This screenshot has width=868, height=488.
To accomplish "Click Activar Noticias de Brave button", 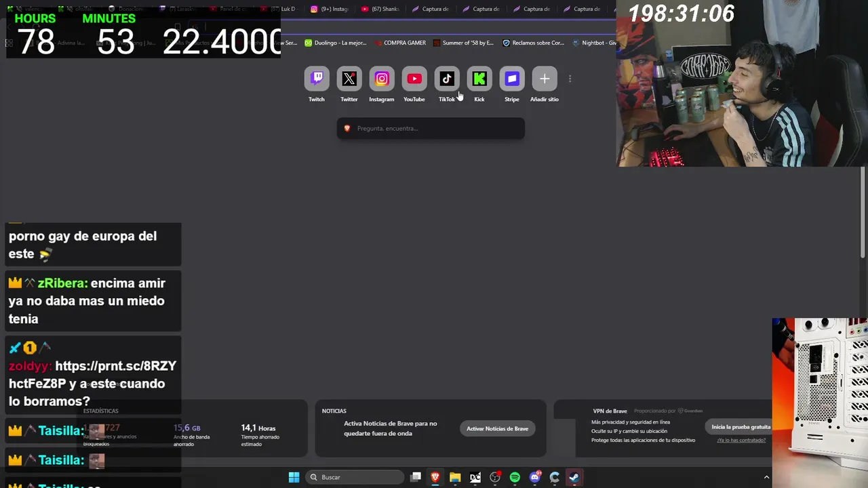I will pos(497,428).
